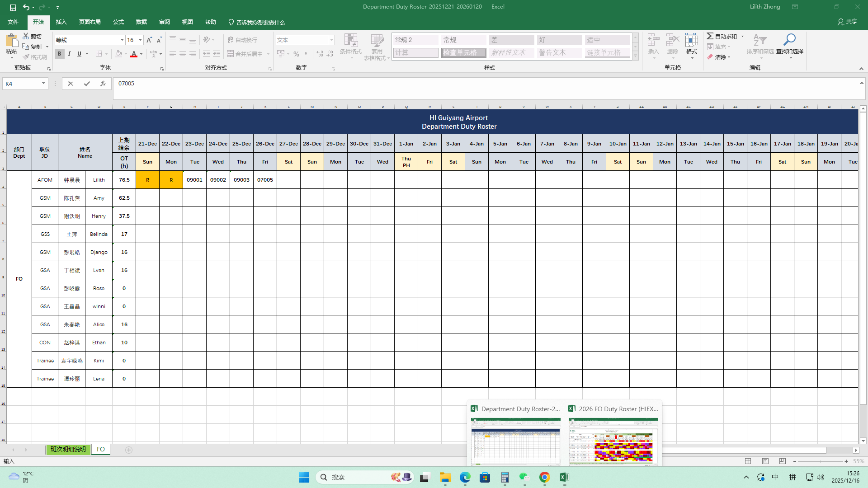Toggle Italic formatting button
This screenshot has width=868, height=488.
click(69, 54)
